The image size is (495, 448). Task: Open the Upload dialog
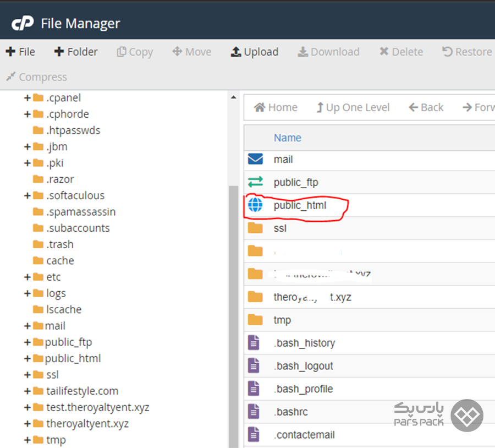tap(255, 52)
